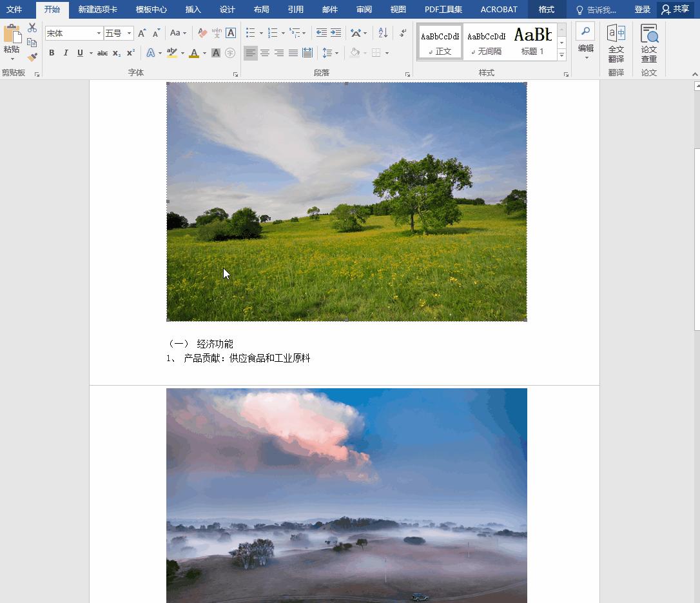This screenshot has height=603, width=700.
Task: Justify text alignment icon
Action: tap(293, 53)
